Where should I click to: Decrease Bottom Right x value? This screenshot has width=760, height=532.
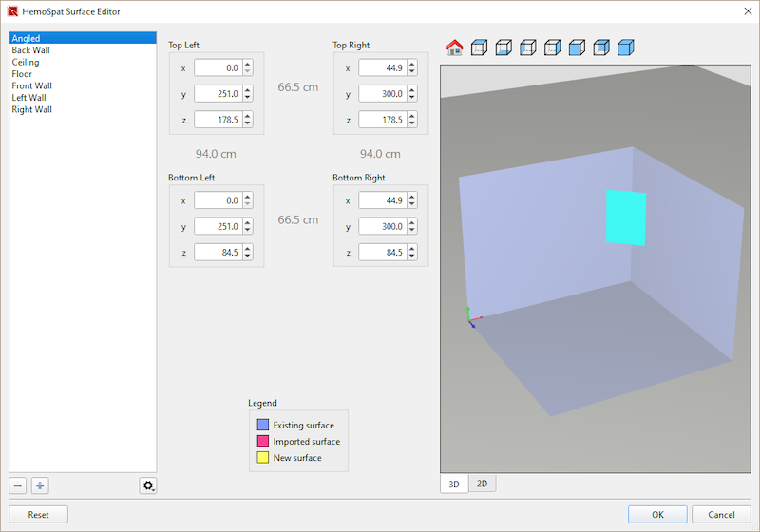pyautogui.click(x=412, y=204)
